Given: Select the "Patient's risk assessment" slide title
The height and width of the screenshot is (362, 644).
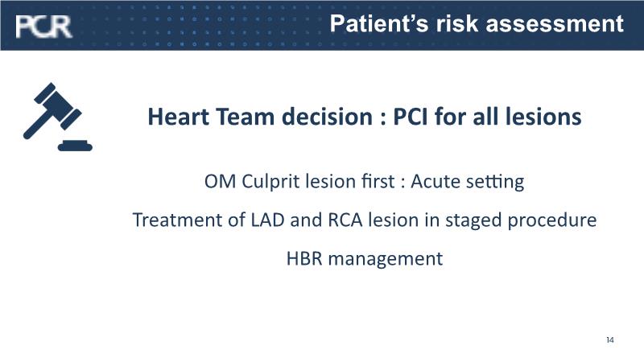Looking at the screenshot, I should click(x=477, y=23).
